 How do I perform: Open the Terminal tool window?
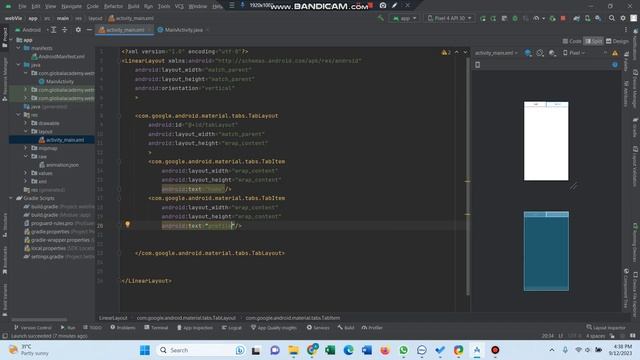[156, 327]
